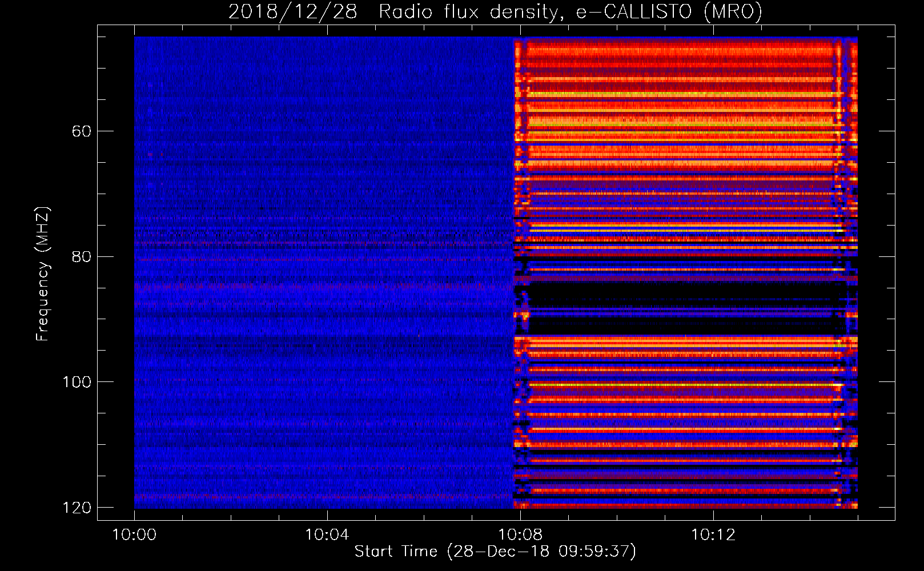Click the "Start Time (28-Dec-18 09:59:37)" label

[x=495, y=552]
